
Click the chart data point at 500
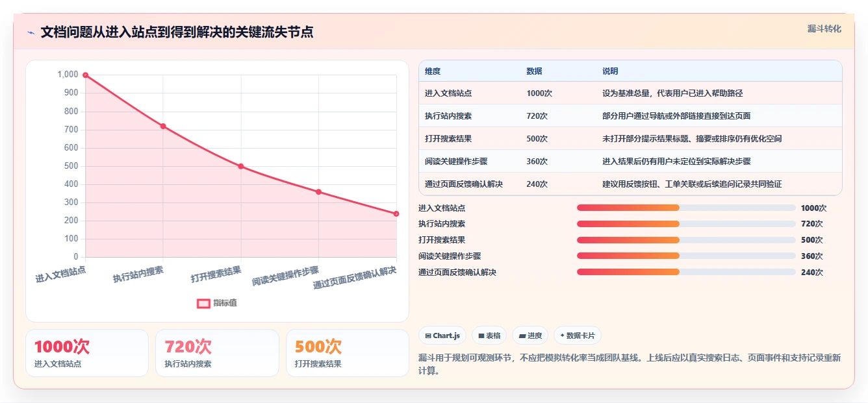[241, 166]
